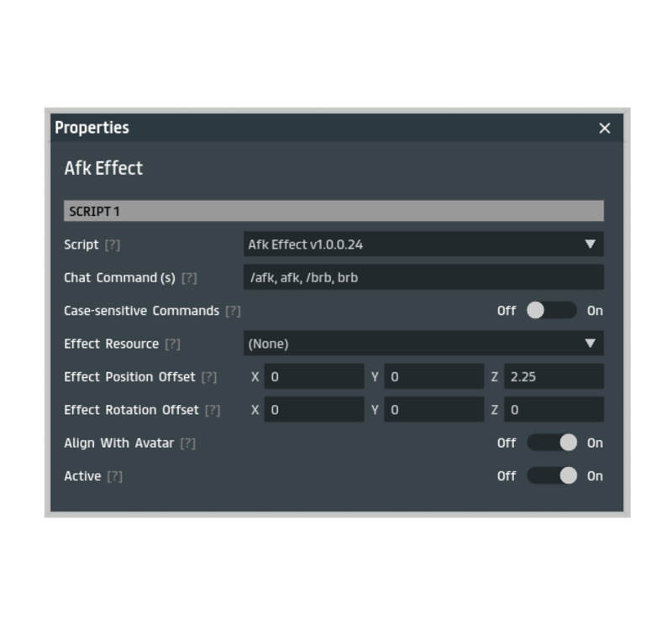
Task: Open help for Align With Avatar
Action: tap(188, 443)
